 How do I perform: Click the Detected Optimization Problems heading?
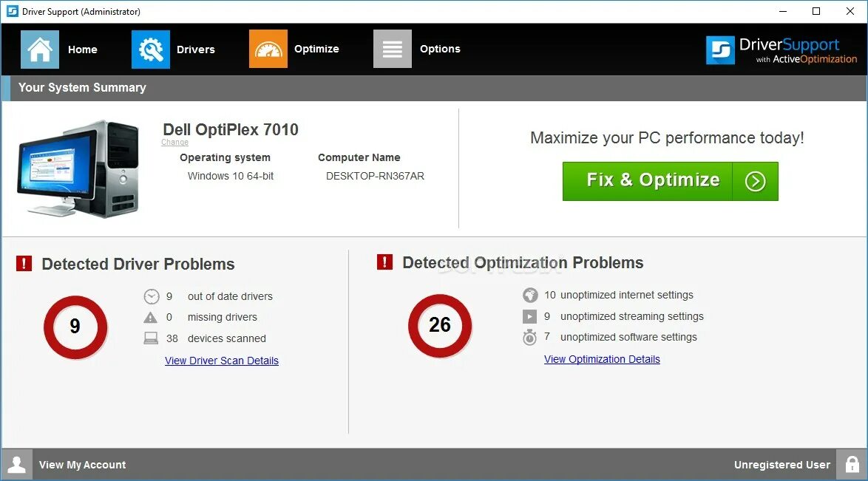click(x=523, y=262)
